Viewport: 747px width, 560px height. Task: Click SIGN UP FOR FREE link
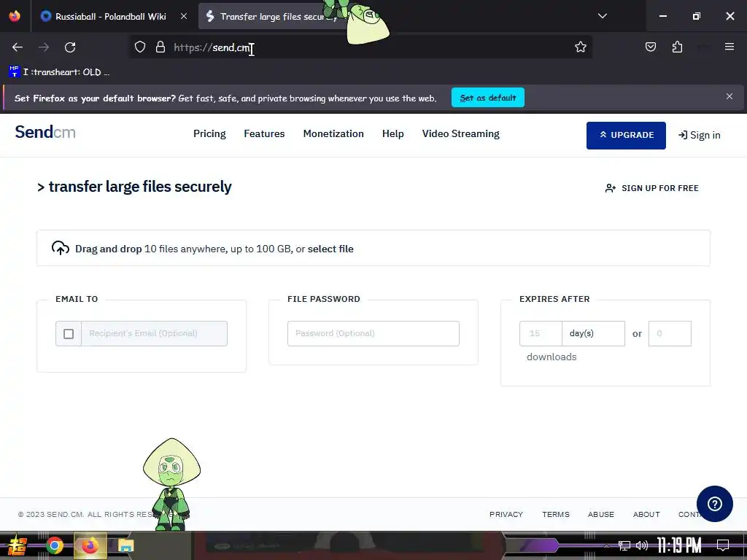[x=651, y=188]
